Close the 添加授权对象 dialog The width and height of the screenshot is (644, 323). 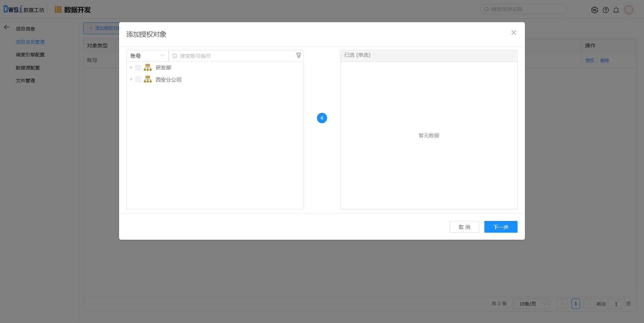pyautogui.click(x=514, y=33)
